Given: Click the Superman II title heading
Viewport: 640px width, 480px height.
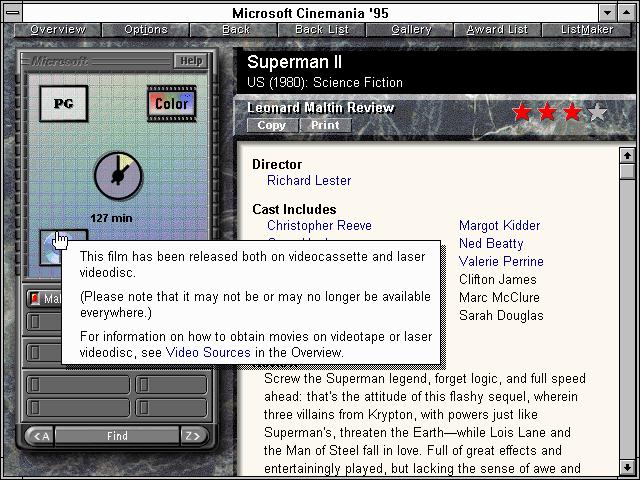Looking at the screenshot, I should click(x=294, y=62).
